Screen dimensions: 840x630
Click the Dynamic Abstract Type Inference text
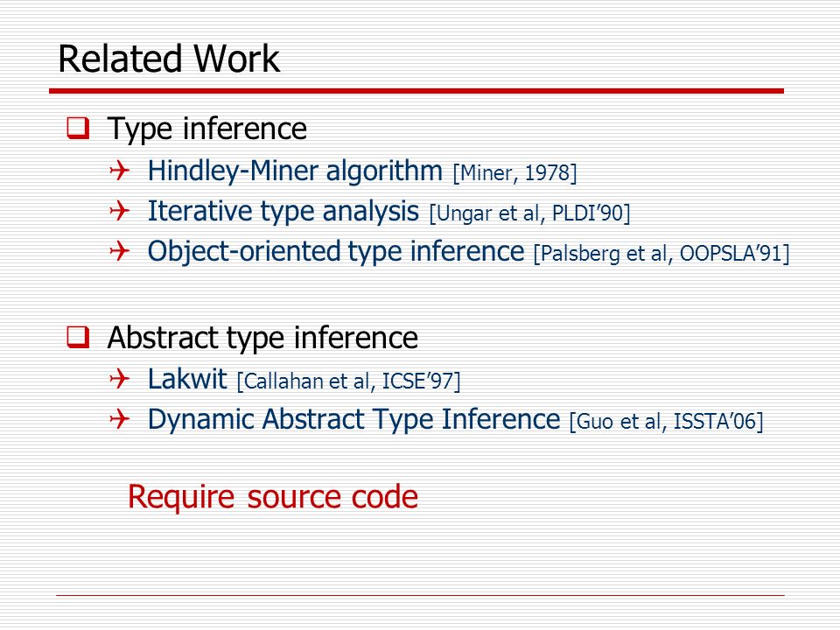(354, 419)
